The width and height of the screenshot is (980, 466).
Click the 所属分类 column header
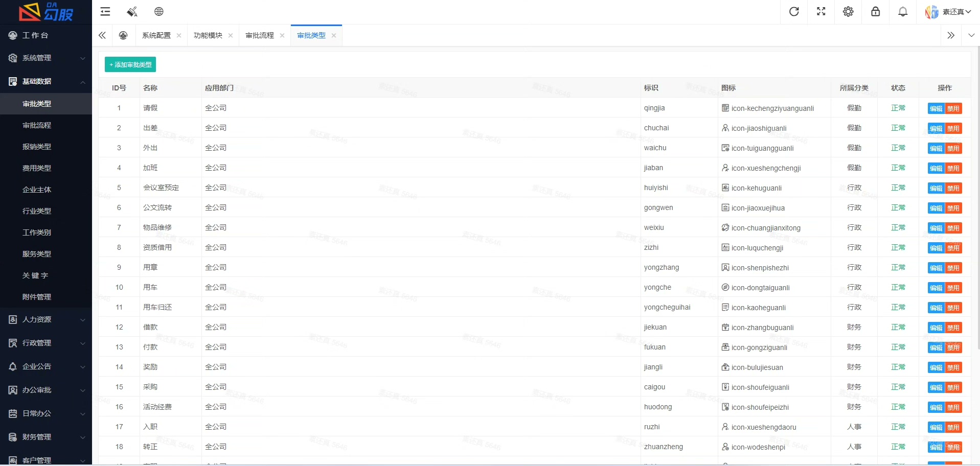pos(854,88)
